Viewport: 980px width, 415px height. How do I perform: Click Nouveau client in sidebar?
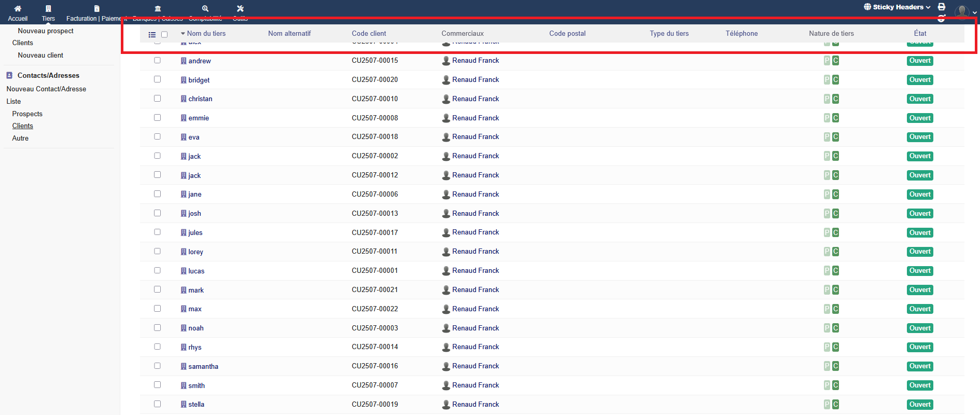pyautogui.click(x=40, y=55)
